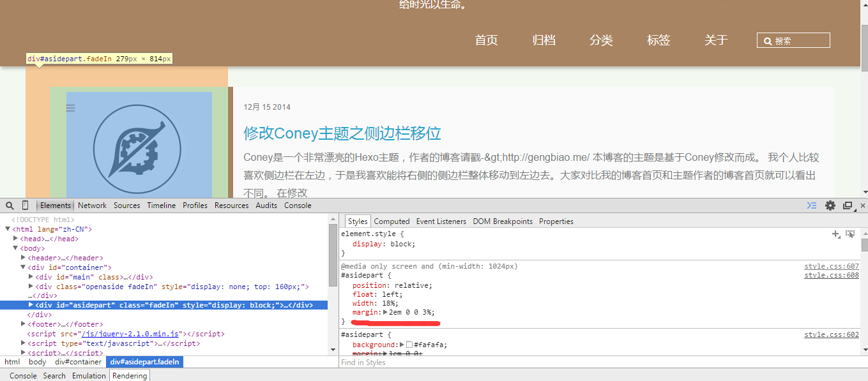
Task: Go to 归档 in the blog navigation
Action: (x=544, y=40)
